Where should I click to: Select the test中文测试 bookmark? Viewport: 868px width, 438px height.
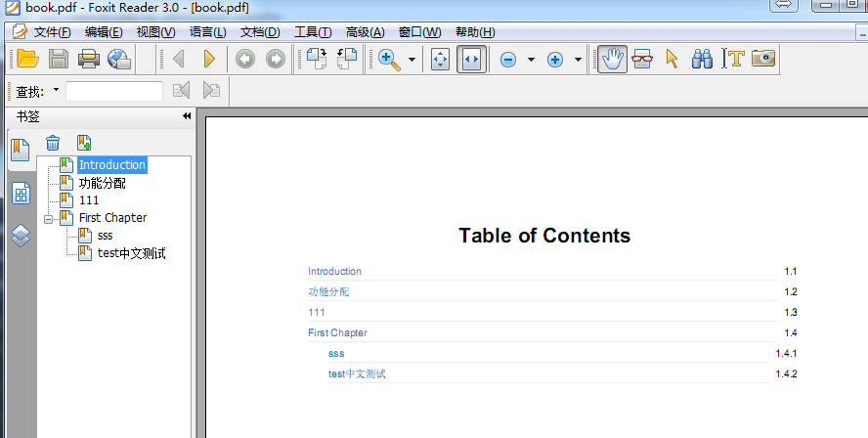132,253
